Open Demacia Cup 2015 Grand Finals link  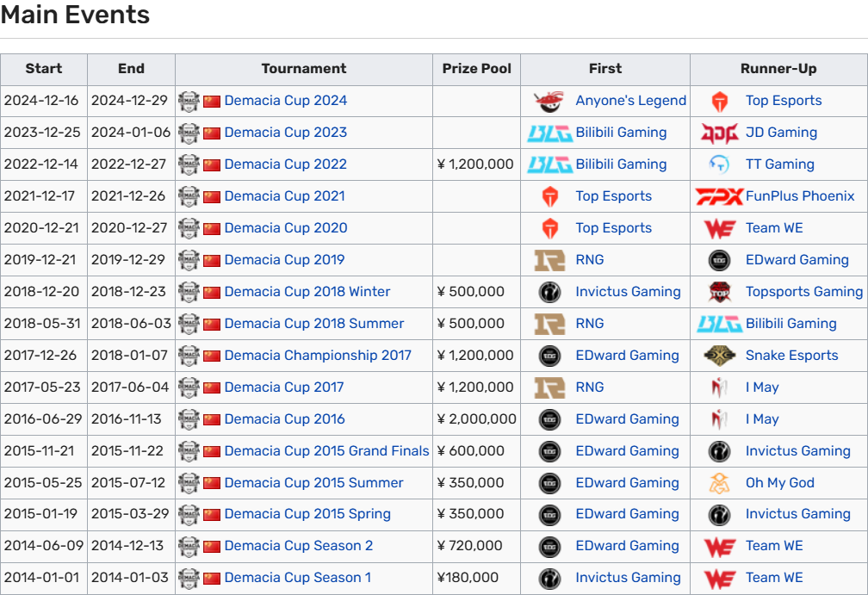[326, 451]
